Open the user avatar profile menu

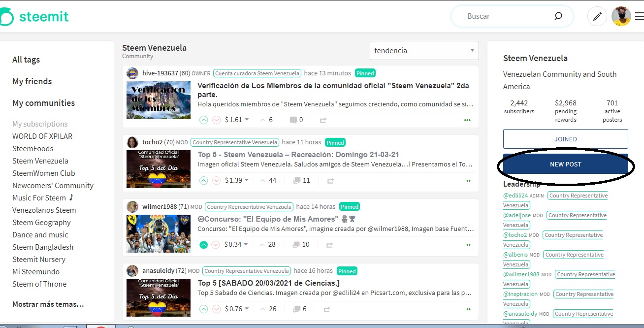[x=621, y=17]
